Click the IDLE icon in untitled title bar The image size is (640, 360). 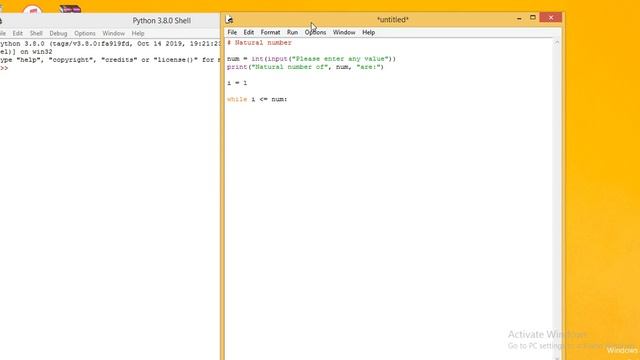coord(229,19)
